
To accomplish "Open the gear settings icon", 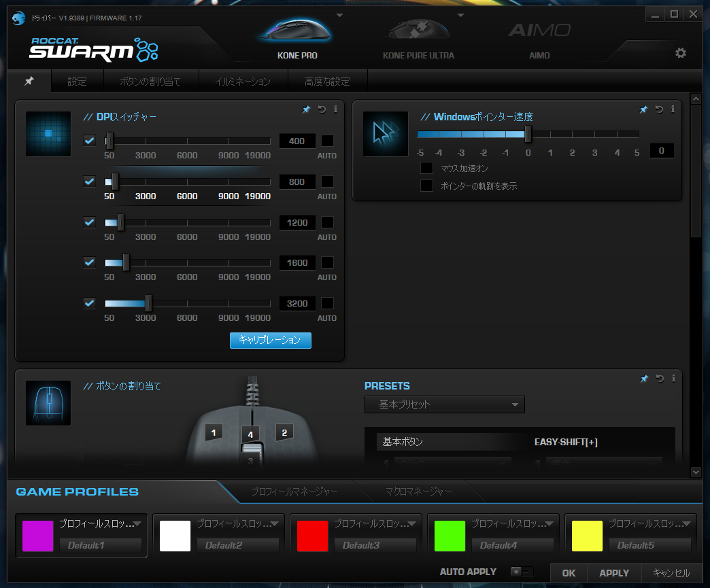I will [681, 53].
